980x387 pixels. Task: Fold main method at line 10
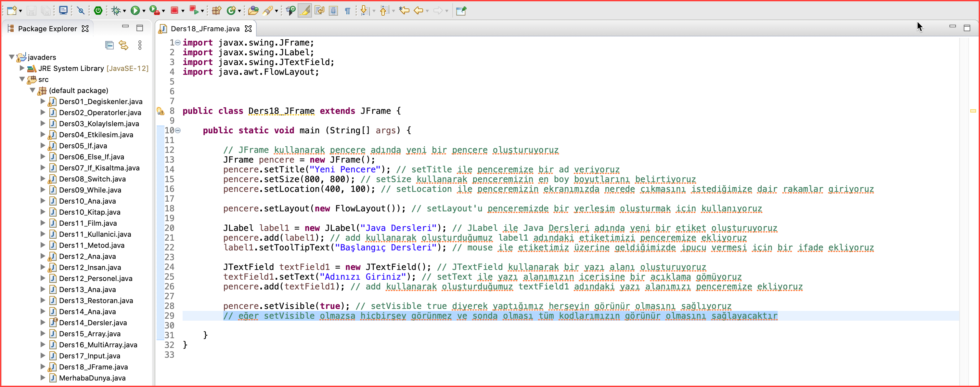click(x=178, y=130)
